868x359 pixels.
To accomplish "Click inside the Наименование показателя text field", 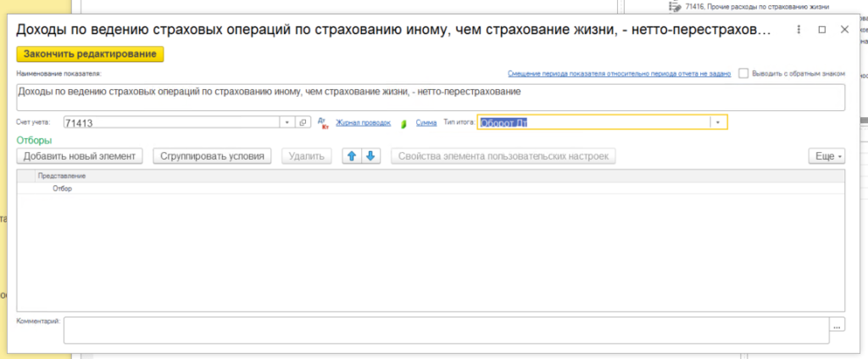I will [x=430, y=97].
